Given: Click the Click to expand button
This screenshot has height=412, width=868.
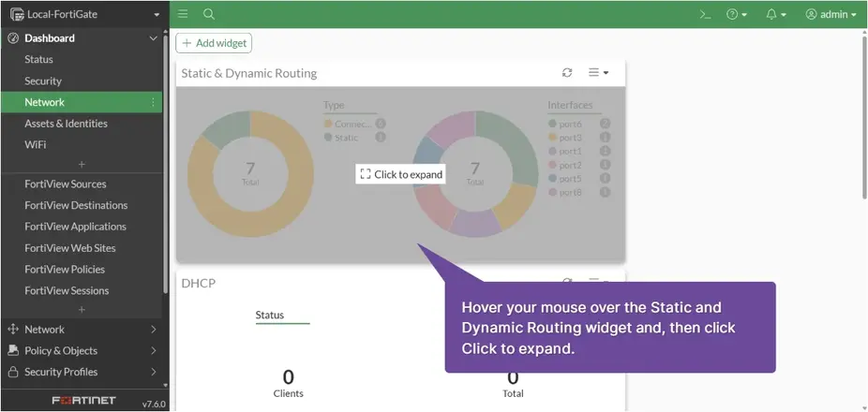Looking at the screenshot, I should (401, 174).
